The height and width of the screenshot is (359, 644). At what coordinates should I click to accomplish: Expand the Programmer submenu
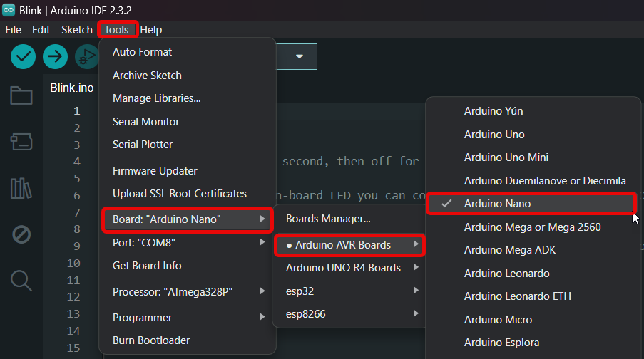tap(188, 318)
